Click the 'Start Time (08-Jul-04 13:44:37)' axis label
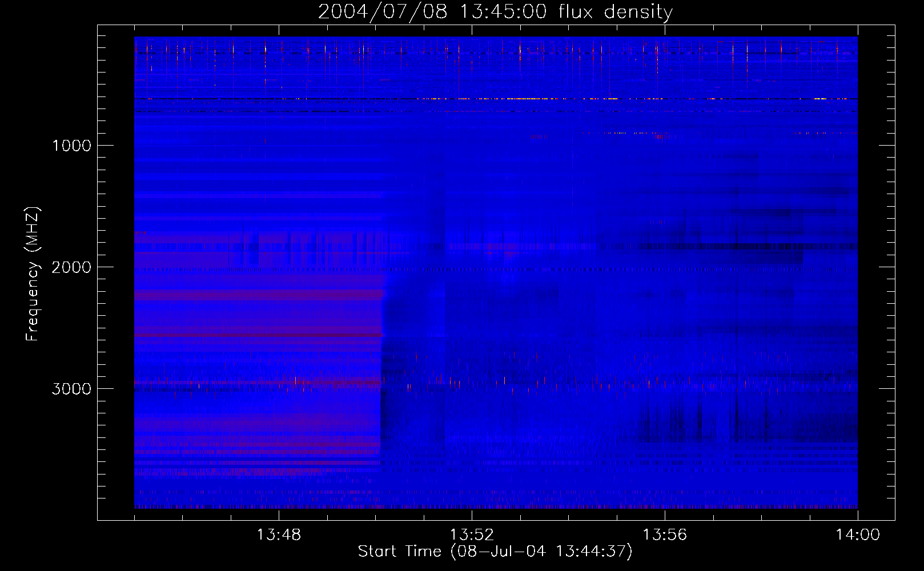 (x=495, y=552)
